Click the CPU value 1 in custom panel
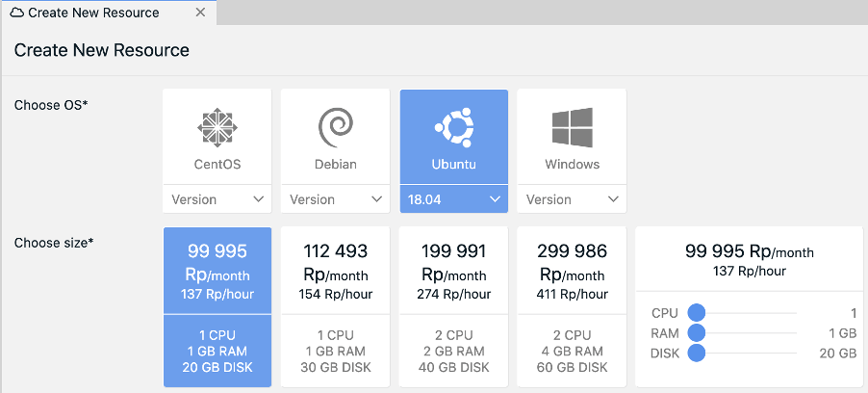Screen dimensions: 868x393 pos(854,313)
